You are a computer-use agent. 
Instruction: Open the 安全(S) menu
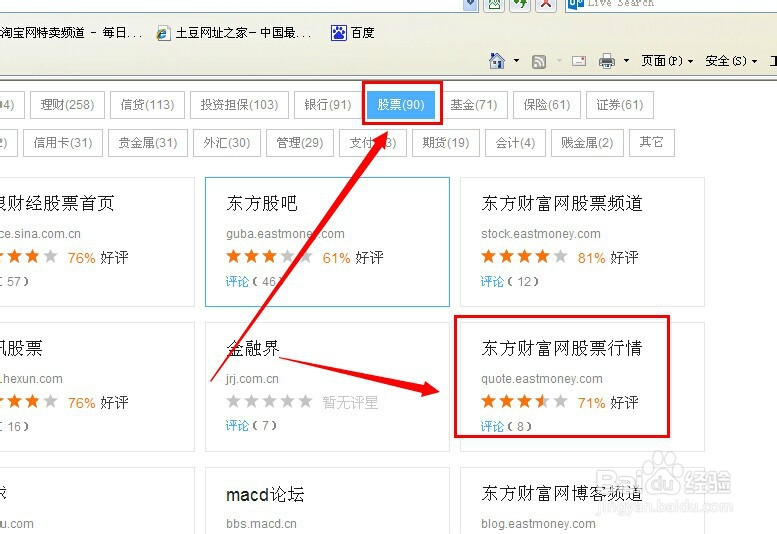731,61
